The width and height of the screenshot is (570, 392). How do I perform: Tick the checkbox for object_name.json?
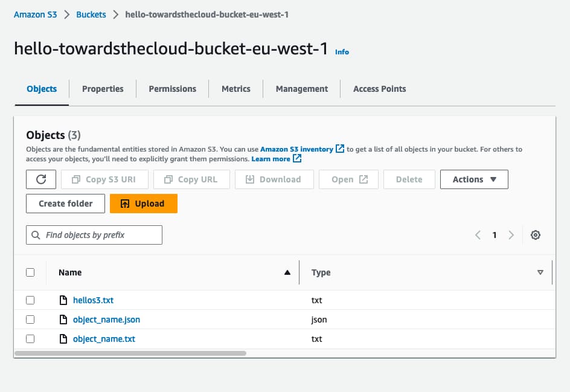(30, 320)
